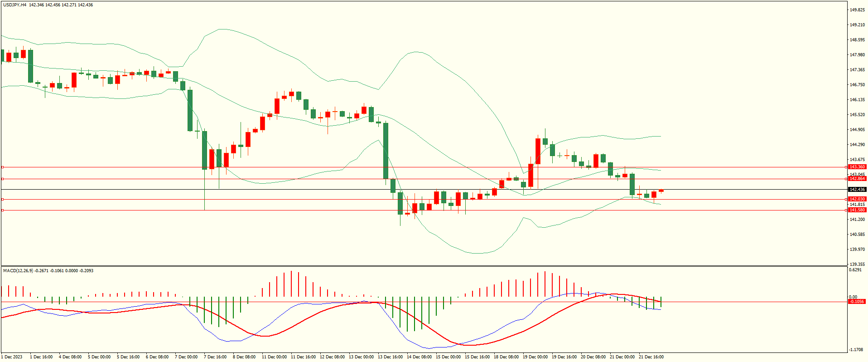Click the 14 Dec 08:00 time axis label
Viewport: 868px width, 362px height.
tap(419, 357)
